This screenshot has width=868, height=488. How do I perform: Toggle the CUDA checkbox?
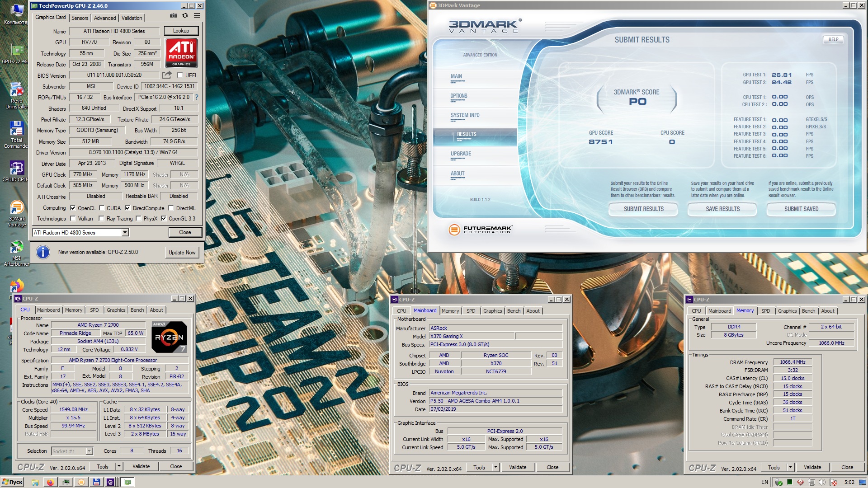pos(102,208)
